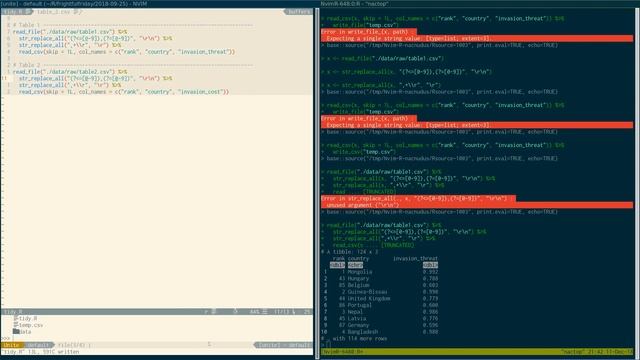Click the Nepal row in tibble

[380, 312]
